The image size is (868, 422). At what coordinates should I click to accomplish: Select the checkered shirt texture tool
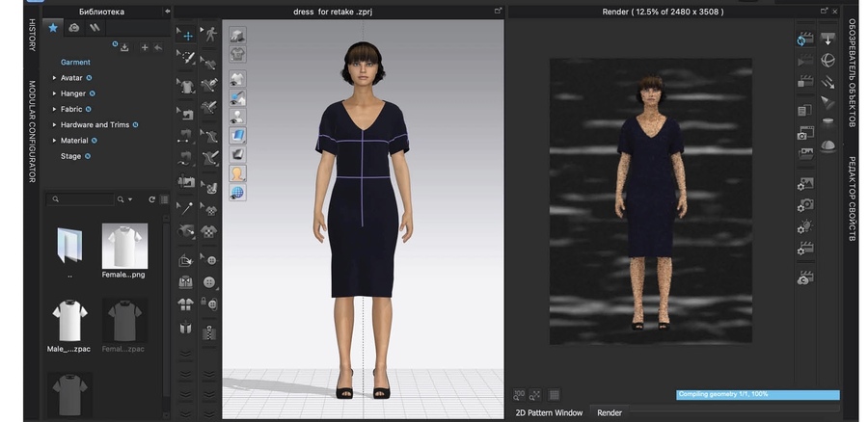(x=209, y=230)
